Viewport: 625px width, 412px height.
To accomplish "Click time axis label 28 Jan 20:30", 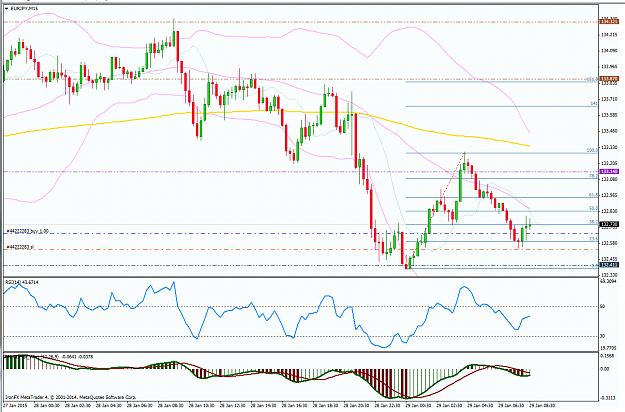I will (x=357, y=406).
